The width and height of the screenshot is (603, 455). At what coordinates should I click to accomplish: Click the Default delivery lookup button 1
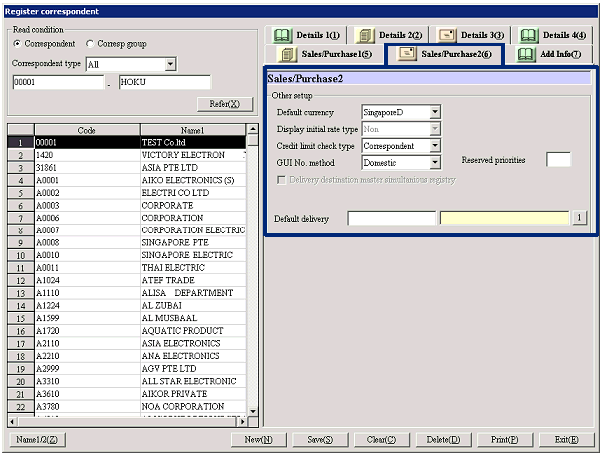(580, 218)
